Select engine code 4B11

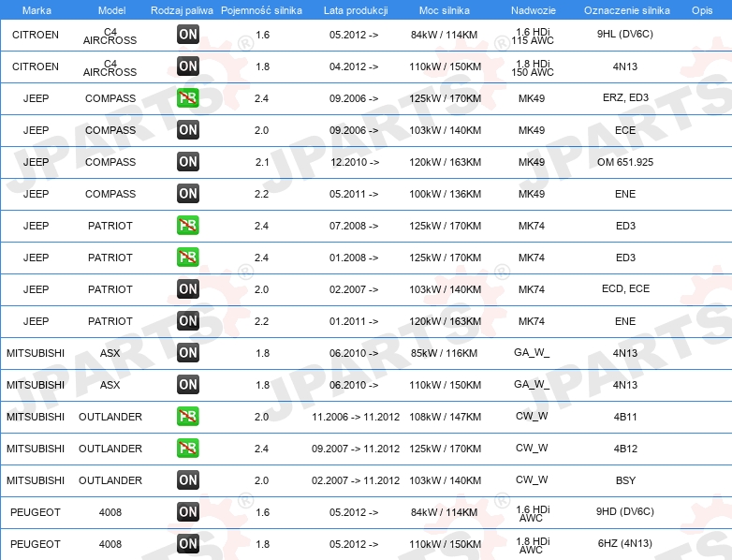tap(625, 417)
